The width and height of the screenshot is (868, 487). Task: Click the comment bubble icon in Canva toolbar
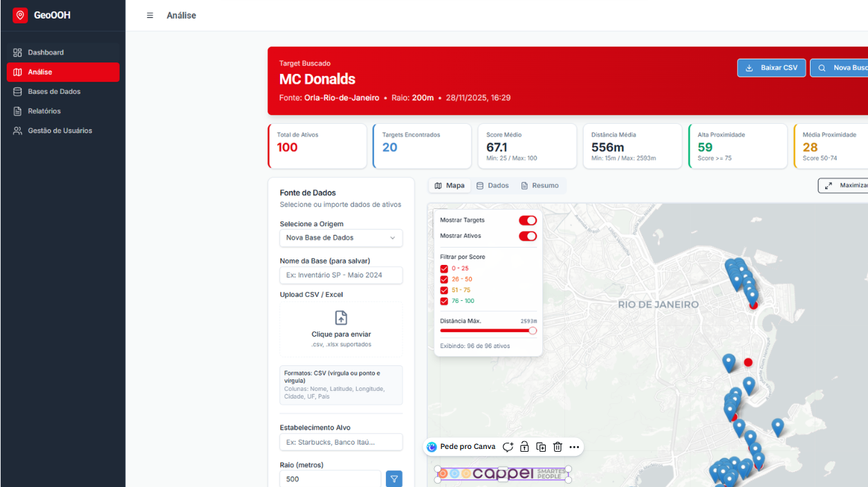pos(508,447)
